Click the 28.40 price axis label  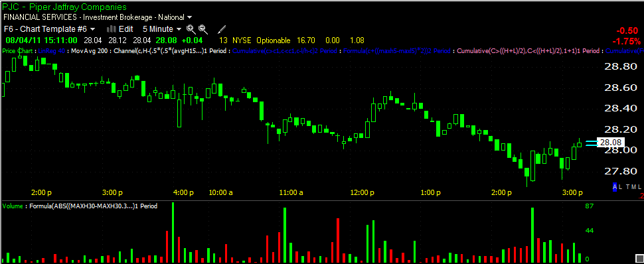click(x=621, y=108)
